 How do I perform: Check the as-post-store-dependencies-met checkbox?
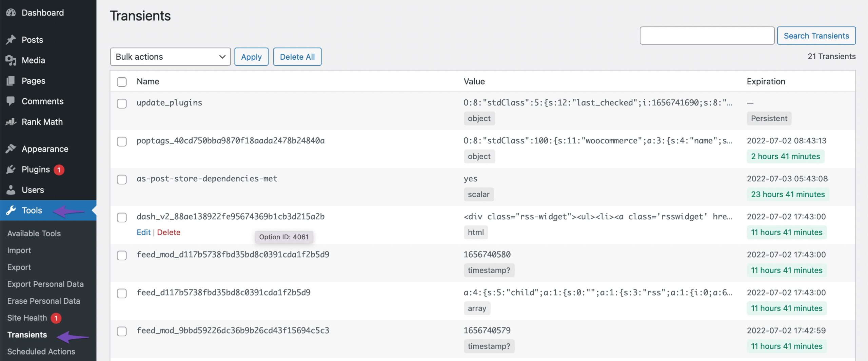(122, 179)
